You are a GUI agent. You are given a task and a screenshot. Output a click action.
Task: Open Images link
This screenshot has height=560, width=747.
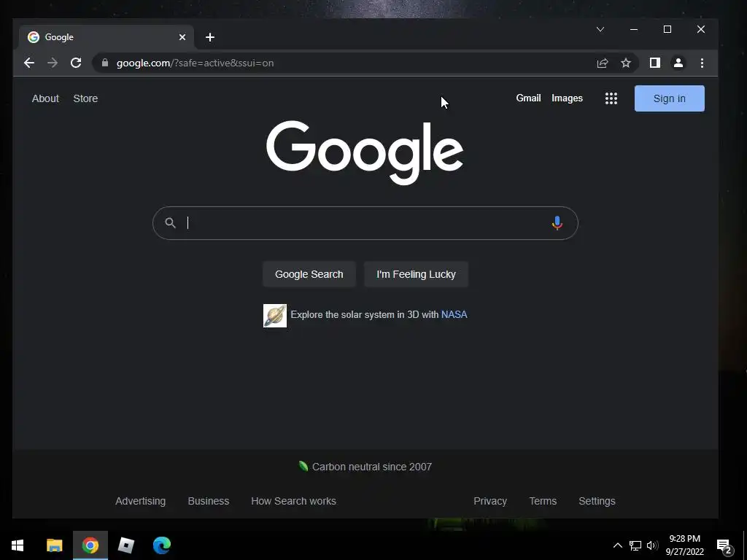pyautogui.click(x=567, y=98)
